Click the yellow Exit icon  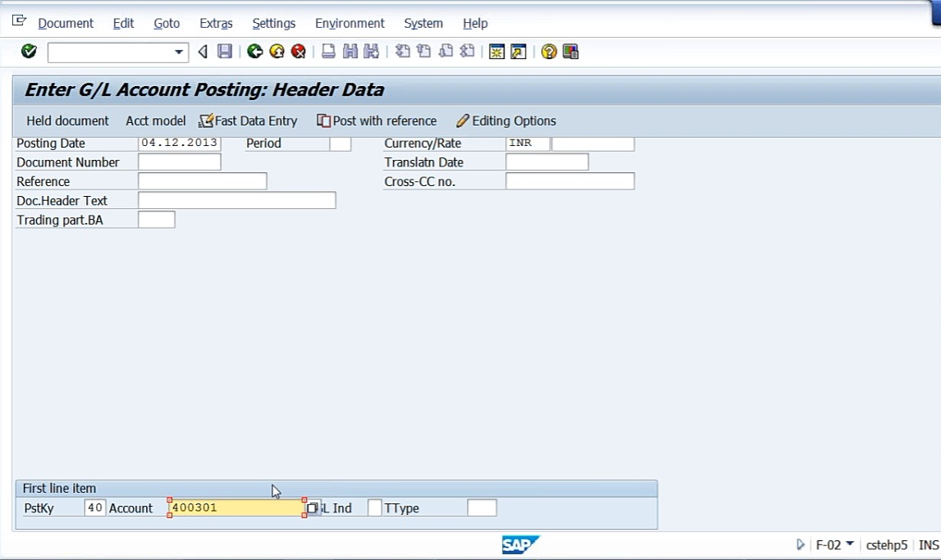(x=276, y=52)
